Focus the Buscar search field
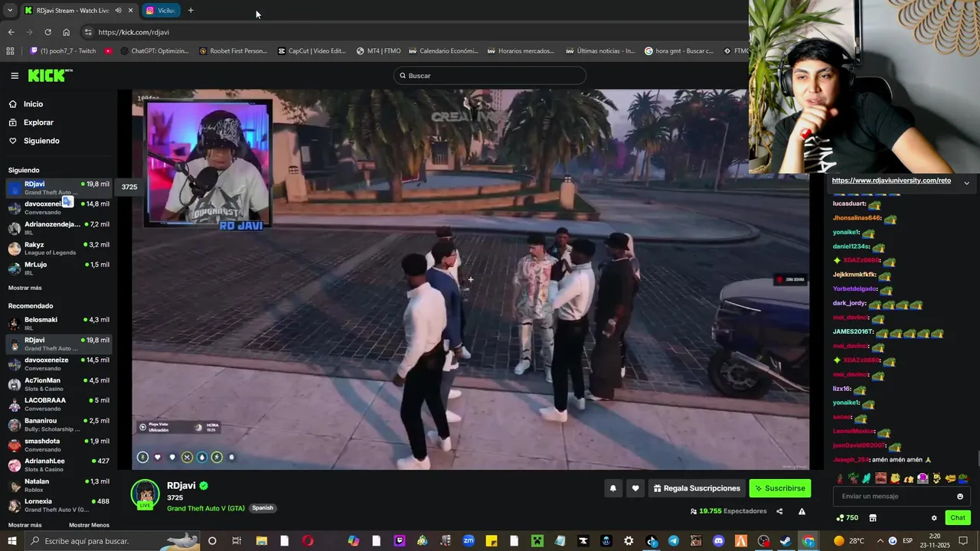 coord(490,76)
